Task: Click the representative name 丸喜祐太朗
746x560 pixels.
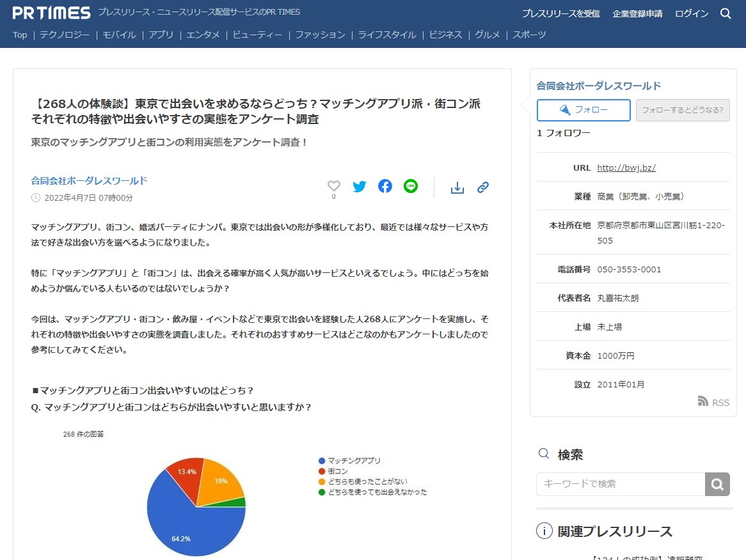Action: [x=618, y=298]
